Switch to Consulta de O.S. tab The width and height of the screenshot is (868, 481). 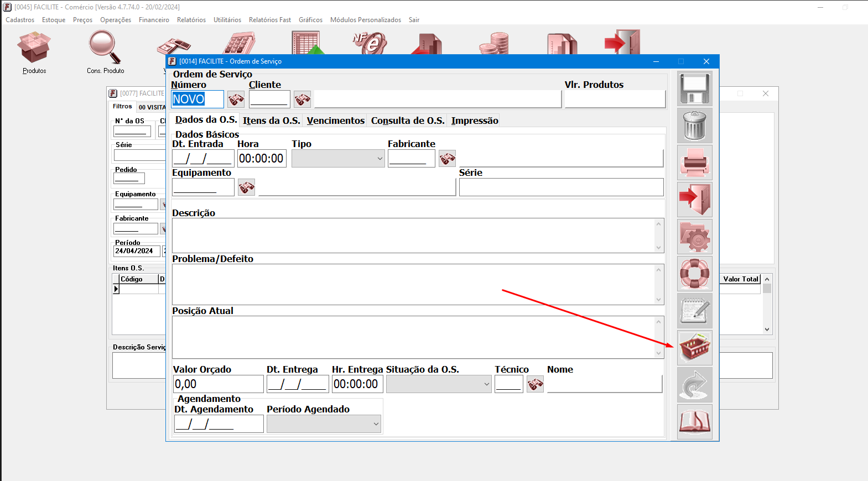(x=408, y=121)
